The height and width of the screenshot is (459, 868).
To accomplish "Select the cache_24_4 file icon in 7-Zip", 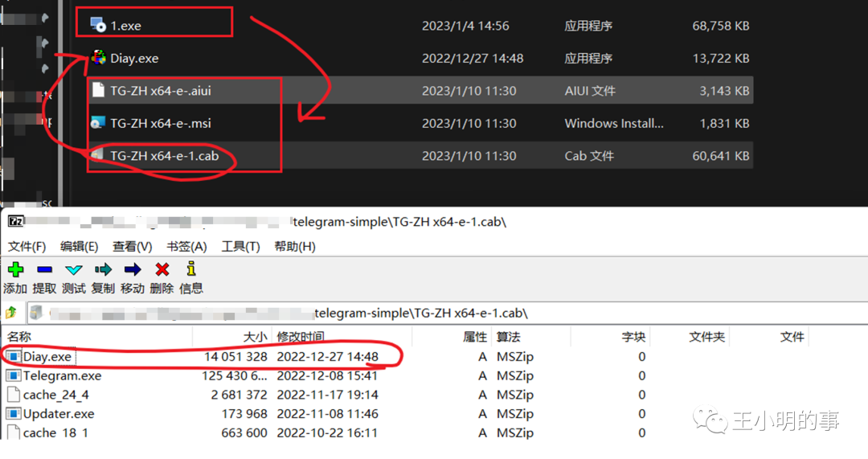I will click(x=14, y=394).
